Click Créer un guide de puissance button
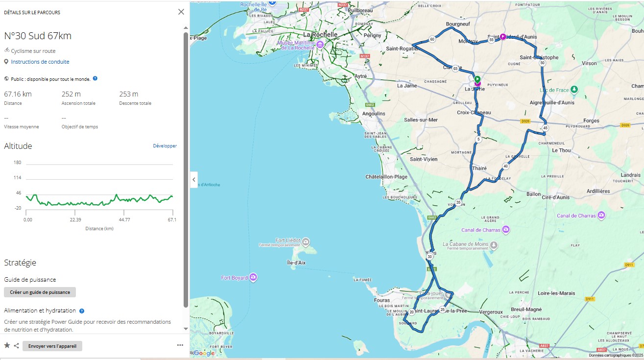This screenshot has width=644, height=360. click(x=40, y=292)
